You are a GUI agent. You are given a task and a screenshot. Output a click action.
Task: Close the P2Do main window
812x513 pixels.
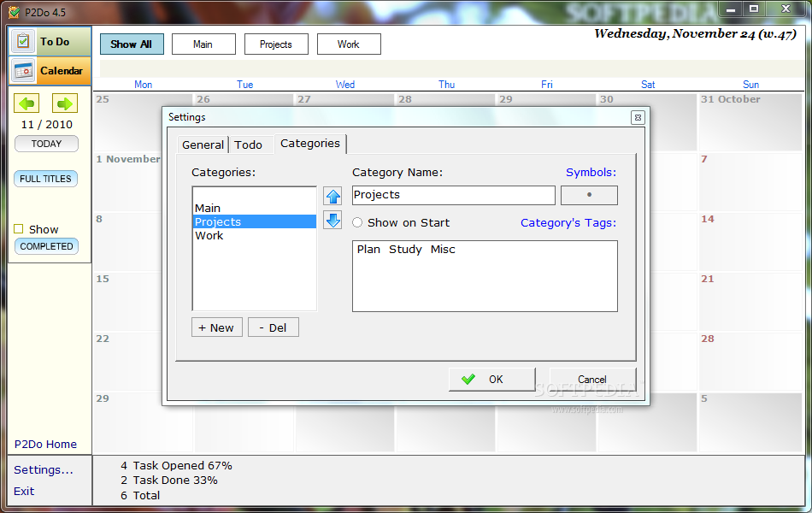point(786,9)
